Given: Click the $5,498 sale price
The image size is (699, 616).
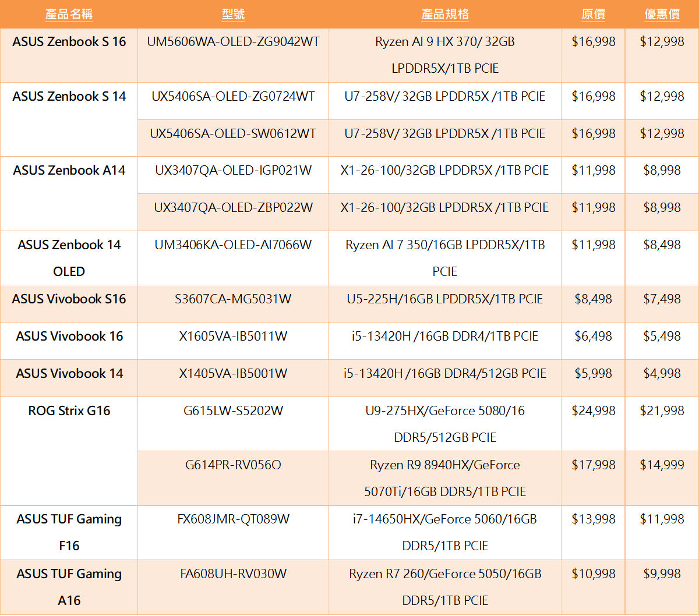Looking at the screenshot, I should 662,336.
